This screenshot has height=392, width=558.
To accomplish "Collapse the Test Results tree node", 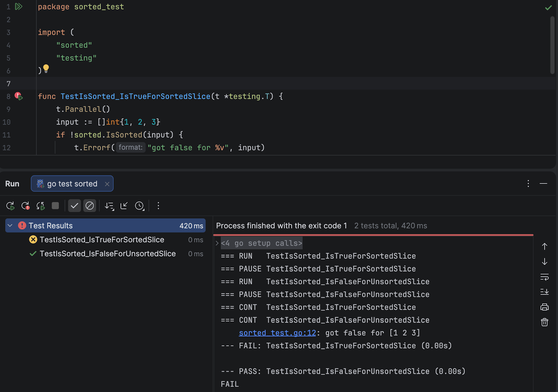I will click(x=10, y=226).
